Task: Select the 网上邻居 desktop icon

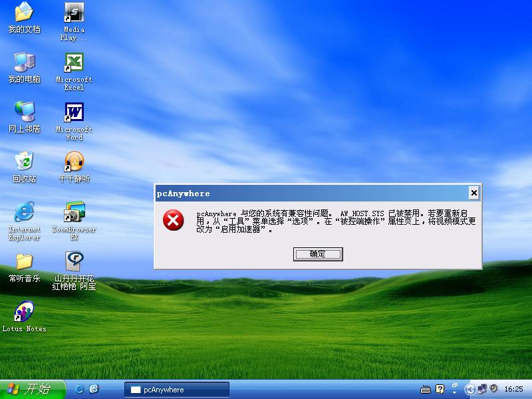Action: [24, 117]
